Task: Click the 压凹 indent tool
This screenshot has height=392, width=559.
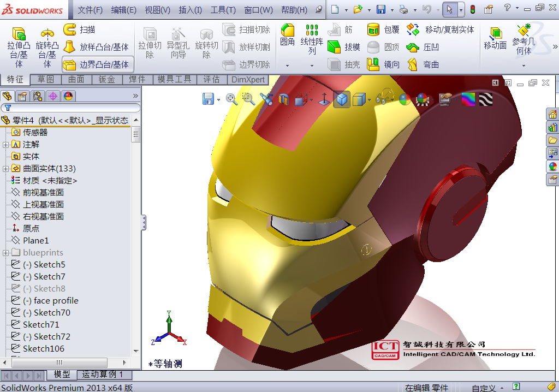Action: coord(423,47)
